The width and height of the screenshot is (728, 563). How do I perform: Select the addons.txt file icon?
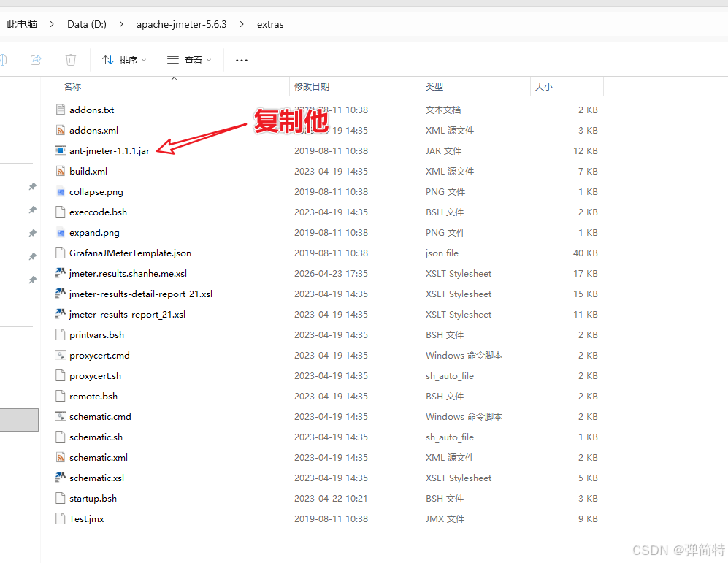61,110
